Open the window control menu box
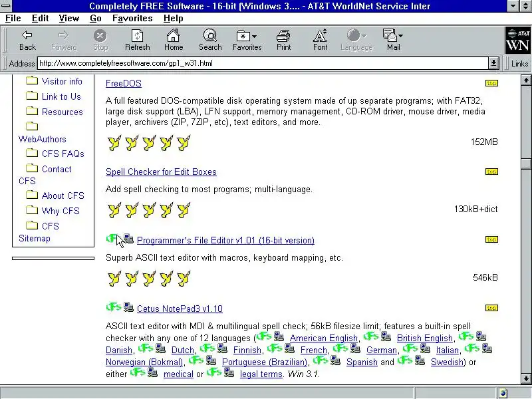 coord(6,6)
